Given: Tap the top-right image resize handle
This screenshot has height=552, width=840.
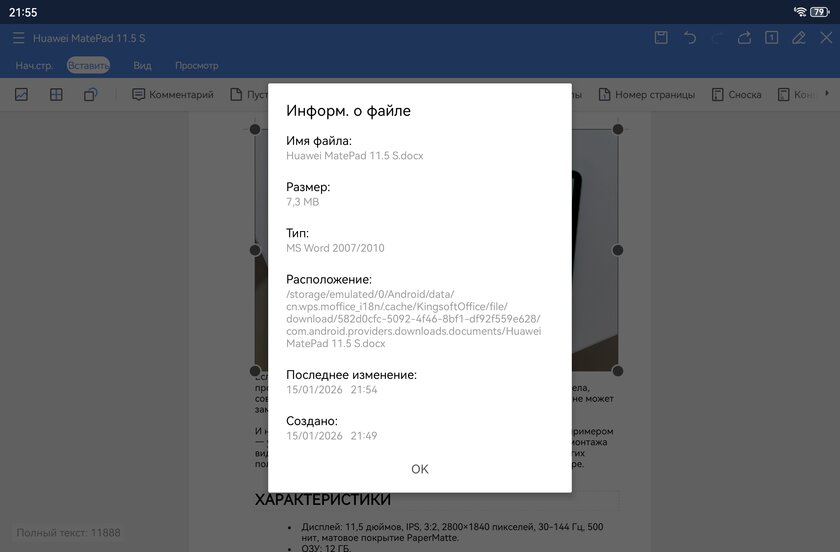Looking at the screenshot, I should (618, 129).
